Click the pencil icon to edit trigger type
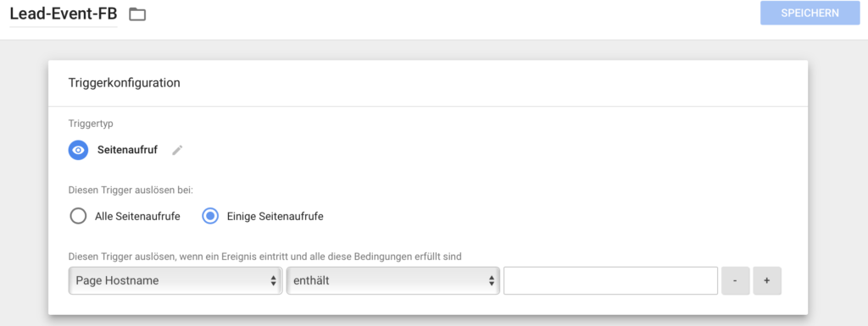Image resolution: width=868 pixels, height=326 pixels. click(177, 150)
